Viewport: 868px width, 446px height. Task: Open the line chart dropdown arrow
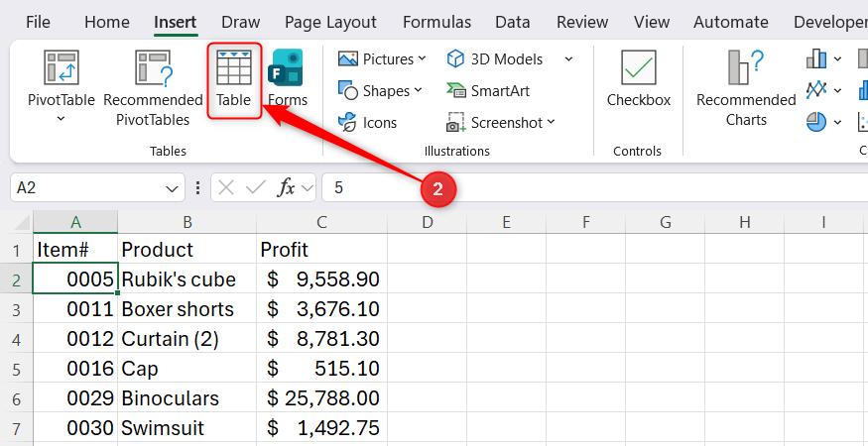837,90
